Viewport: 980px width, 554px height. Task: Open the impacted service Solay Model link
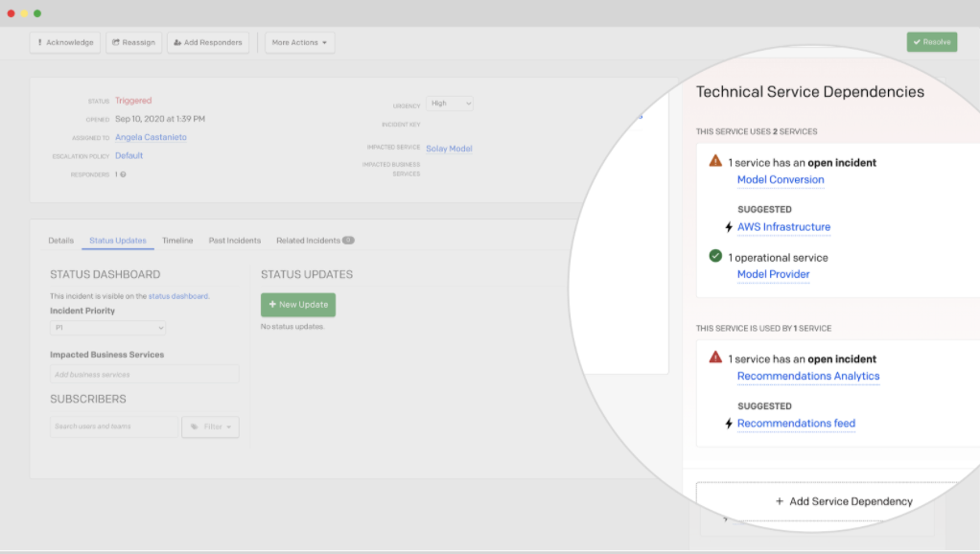(450, 149)
